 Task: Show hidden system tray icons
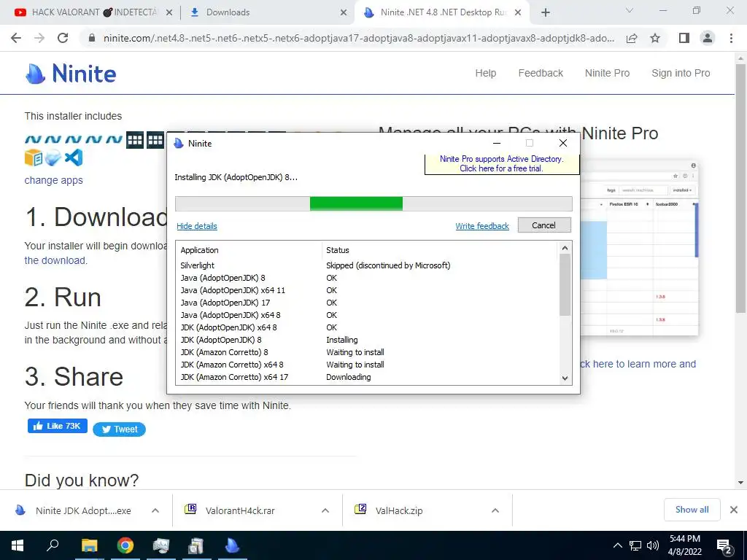(x=617, y=545)
